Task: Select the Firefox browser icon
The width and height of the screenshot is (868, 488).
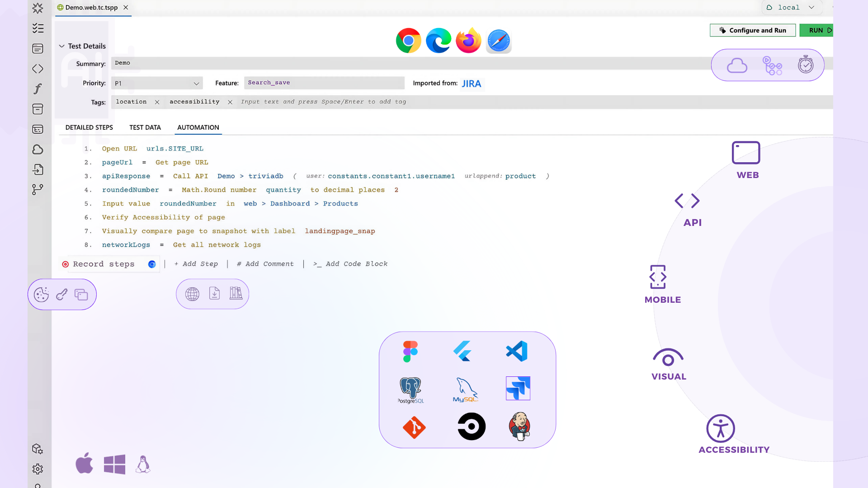Action: point(468,40)
